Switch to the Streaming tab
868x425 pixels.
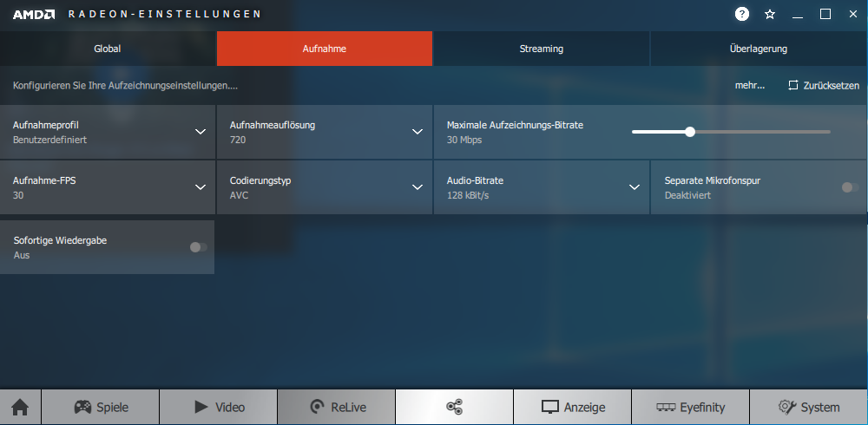tap(542, 49)
